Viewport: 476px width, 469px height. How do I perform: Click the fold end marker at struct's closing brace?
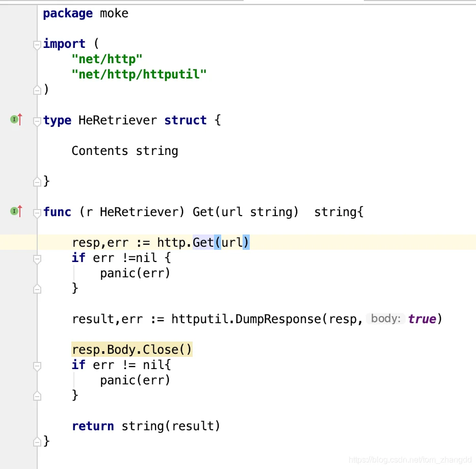37,181
